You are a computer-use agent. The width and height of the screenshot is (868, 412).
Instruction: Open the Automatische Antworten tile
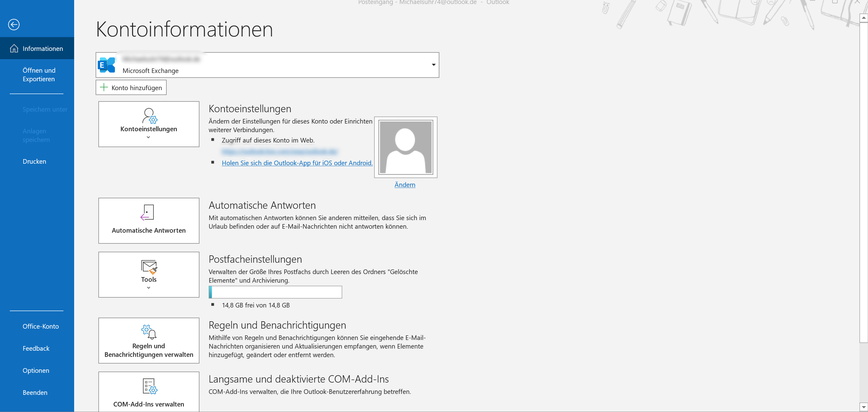(x=149, y=220)
